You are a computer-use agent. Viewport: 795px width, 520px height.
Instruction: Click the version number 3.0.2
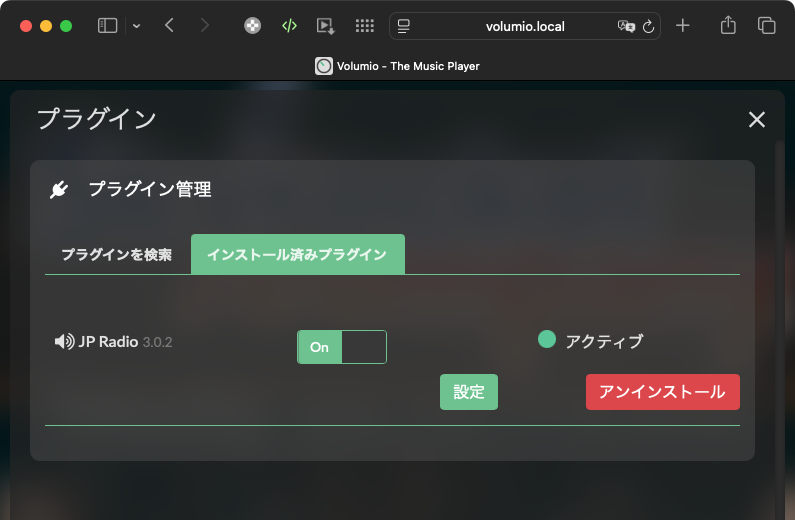click(x=157, y=342)
